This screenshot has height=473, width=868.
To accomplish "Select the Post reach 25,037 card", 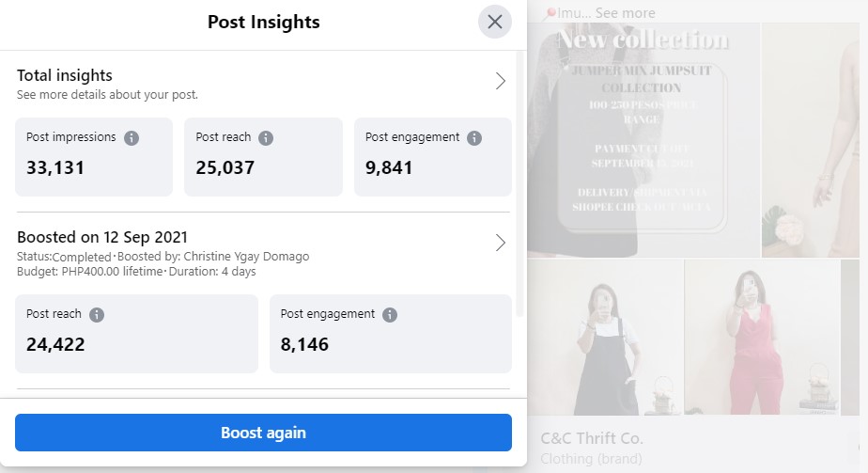I will (x=263, y=157).
